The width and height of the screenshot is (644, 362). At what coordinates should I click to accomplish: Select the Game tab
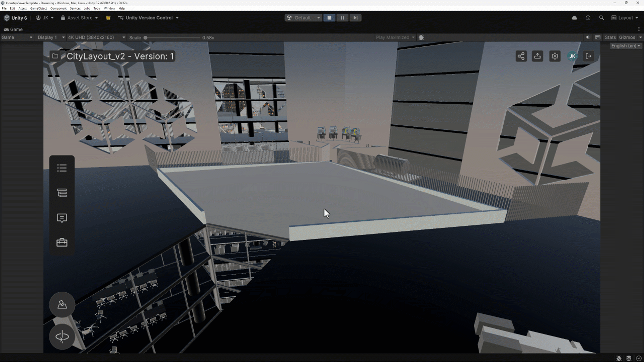pyautogui.click(x=13, y=29)
